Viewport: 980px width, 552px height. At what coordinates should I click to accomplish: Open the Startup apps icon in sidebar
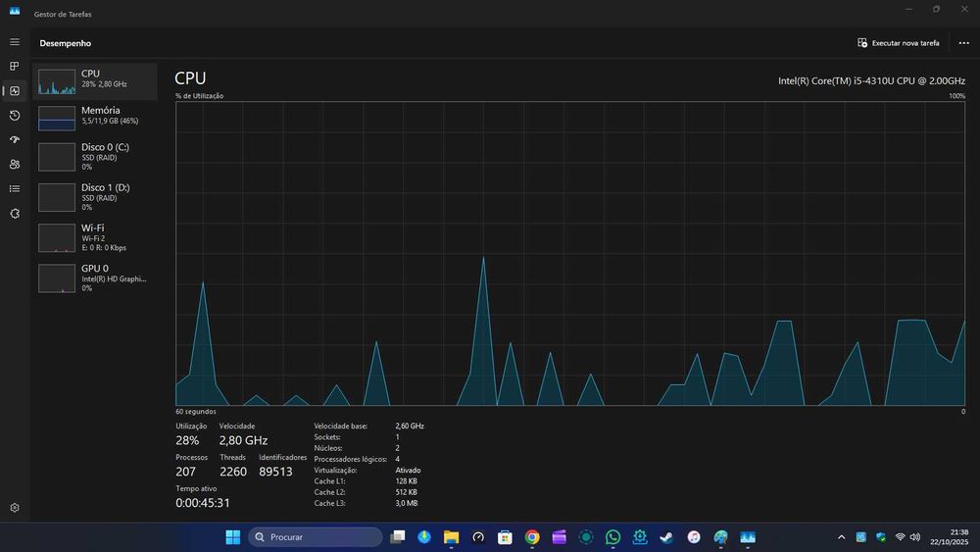(x=15, y=139)
